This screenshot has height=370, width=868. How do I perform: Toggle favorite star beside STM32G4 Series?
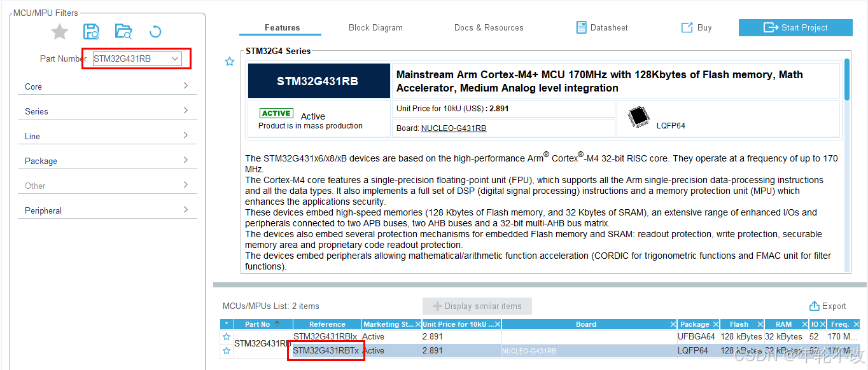(230, 62)
